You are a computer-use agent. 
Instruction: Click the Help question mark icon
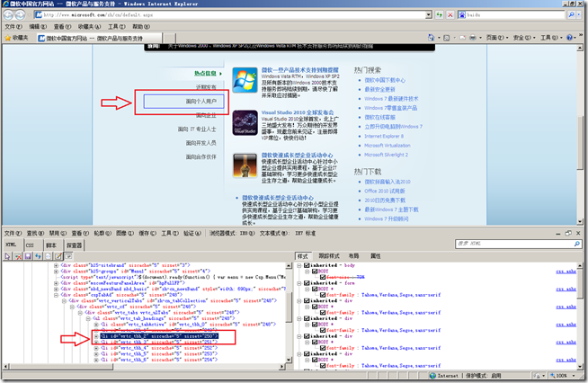570,38
